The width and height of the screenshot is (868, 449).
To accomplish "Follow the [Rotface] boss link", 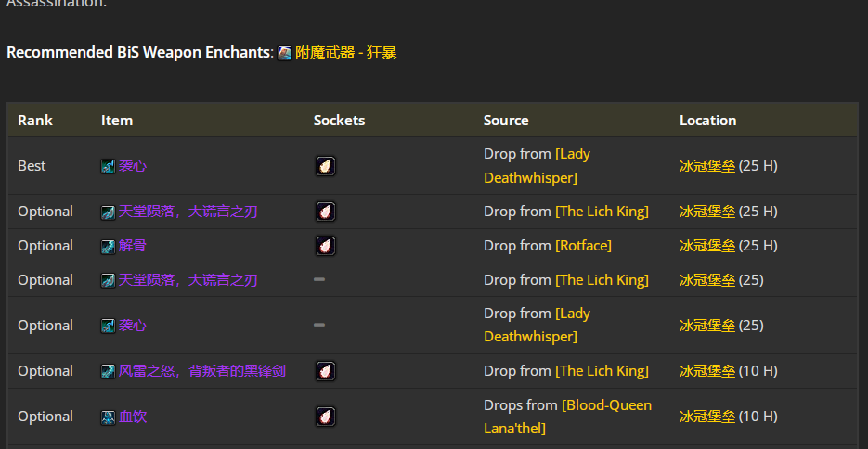I will [583, 246].
